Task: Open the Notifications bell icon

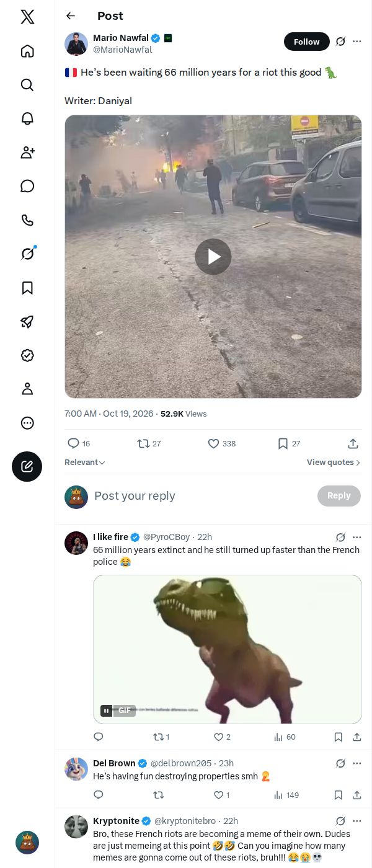Action: (x=27, y=118)
